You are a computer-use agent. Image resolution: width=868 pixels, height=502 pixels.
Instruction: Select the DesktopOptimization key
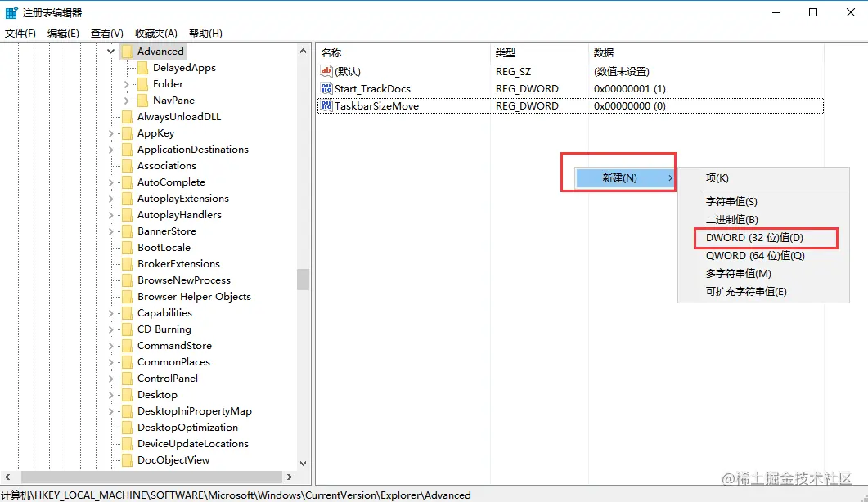click(187, 428)
